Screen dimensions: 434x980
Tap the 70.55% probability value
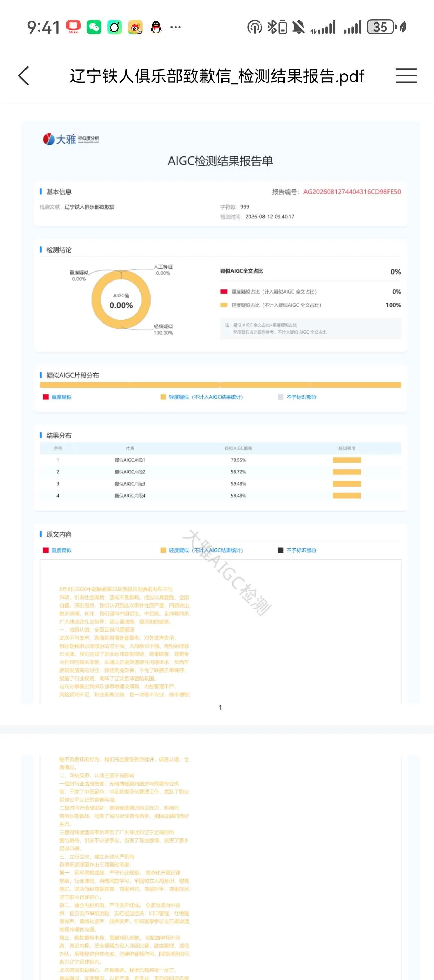pyautogui.click(x=238, y=460)
